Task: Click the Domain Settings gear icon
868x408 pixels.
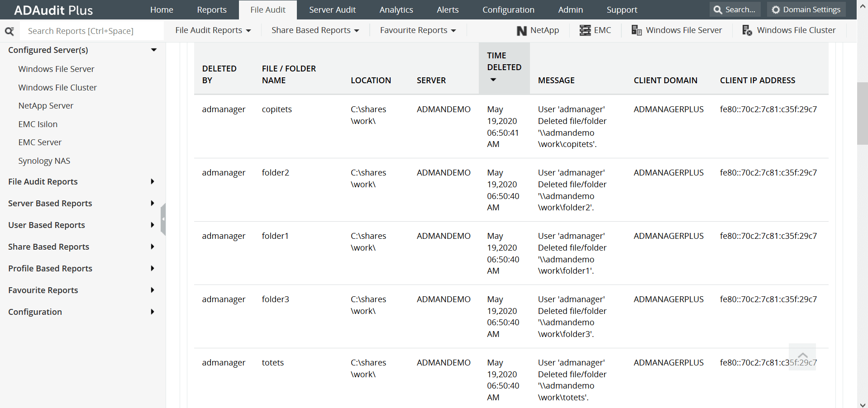Action: click(x=776, y=9)
